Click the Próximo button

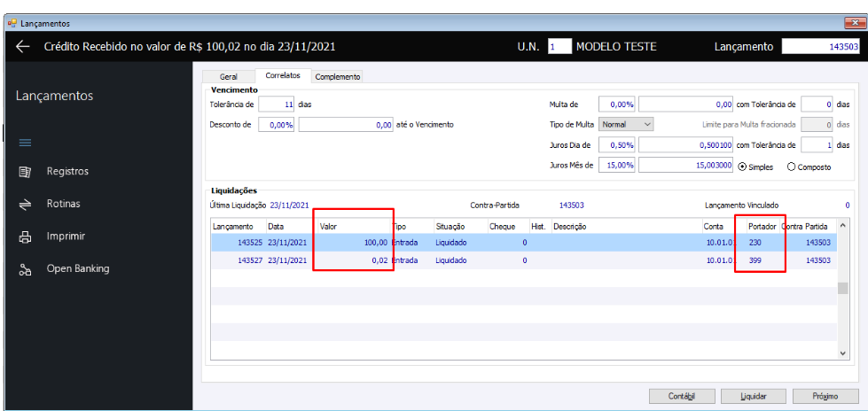[825, 396]
